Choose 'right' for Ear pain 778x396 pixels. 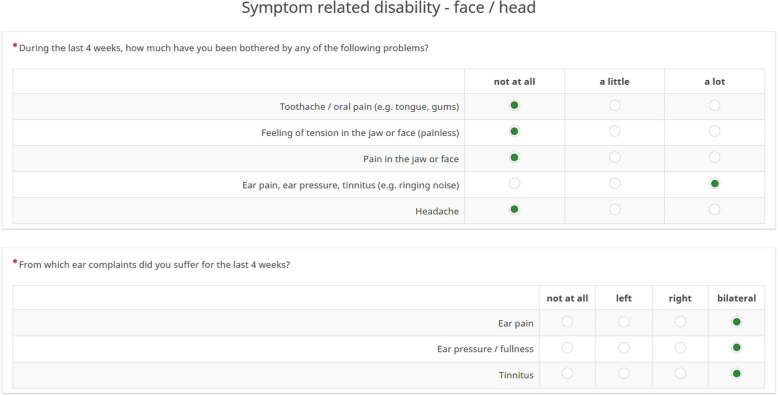click(680, 322)
